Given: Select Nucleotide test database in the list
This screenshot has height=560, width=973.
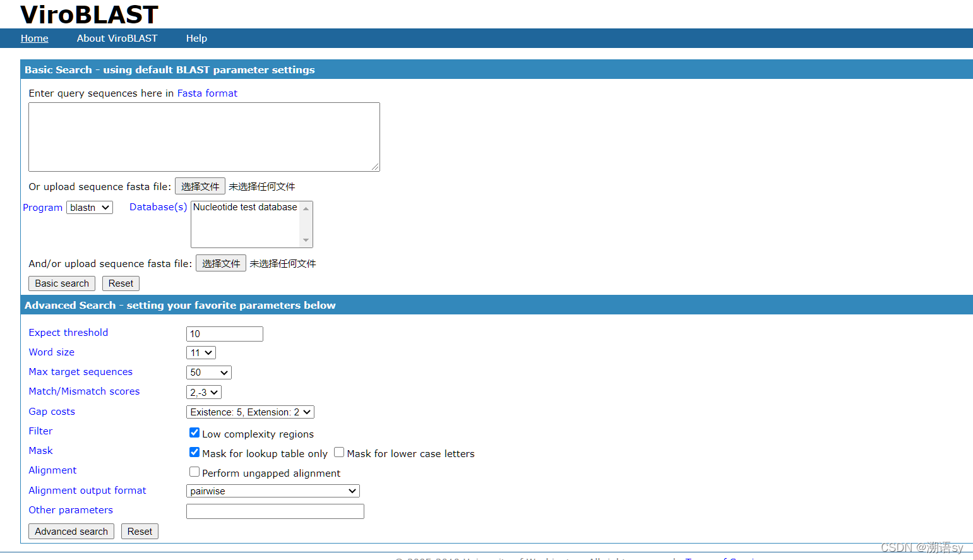Looking at the screenshot, I should coord(245,207).
